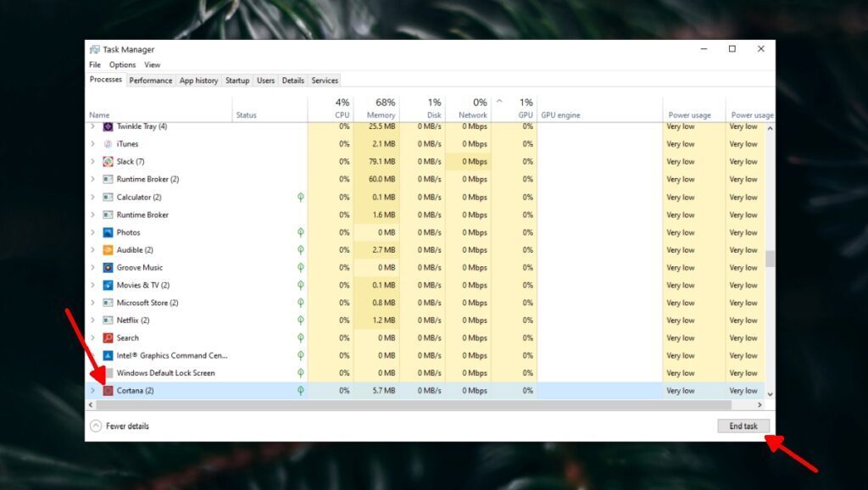Expand the Cortana process entry

tap(93, 390)
